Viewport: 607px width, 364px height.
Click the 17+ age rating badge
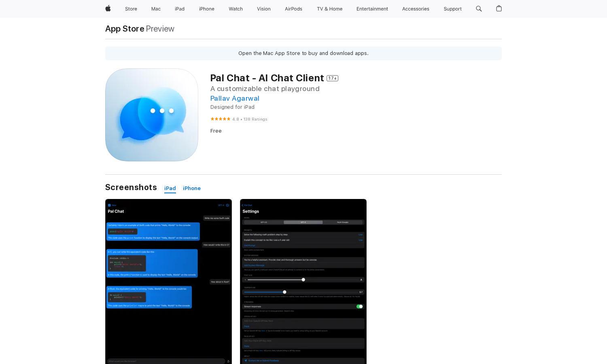pyautogui.click(x=332, y=78)
